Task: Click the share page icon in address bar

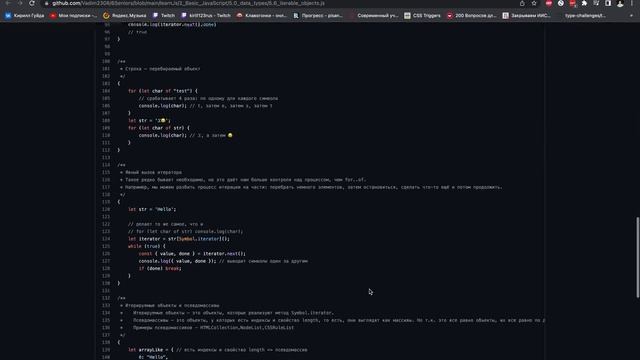Action: tap(522, 3)
